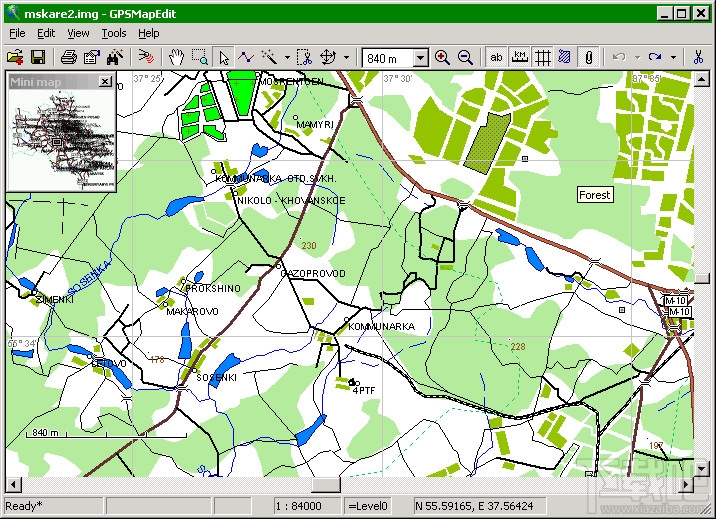Click the PROKSHINO map label

point(212,288)
